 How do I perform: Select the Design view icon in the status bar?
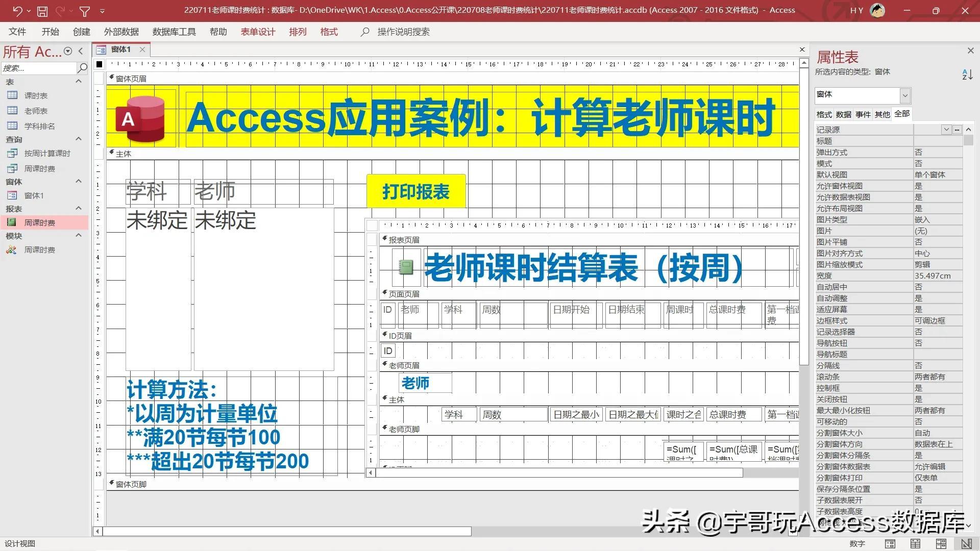coord(966,543)
